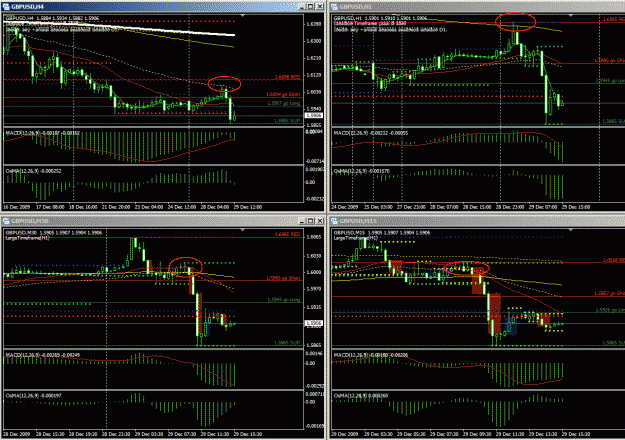This screenshot has width=625, height=440.
Task: Click the 29 Dec 2009 date on M15 time axis
Action: pos(345,434)
